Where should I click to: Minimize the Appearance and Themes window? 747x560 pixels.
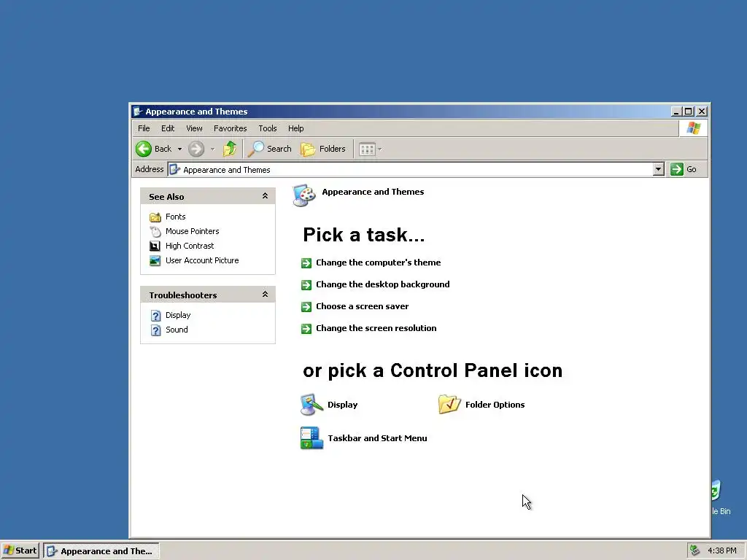(676, 112)
